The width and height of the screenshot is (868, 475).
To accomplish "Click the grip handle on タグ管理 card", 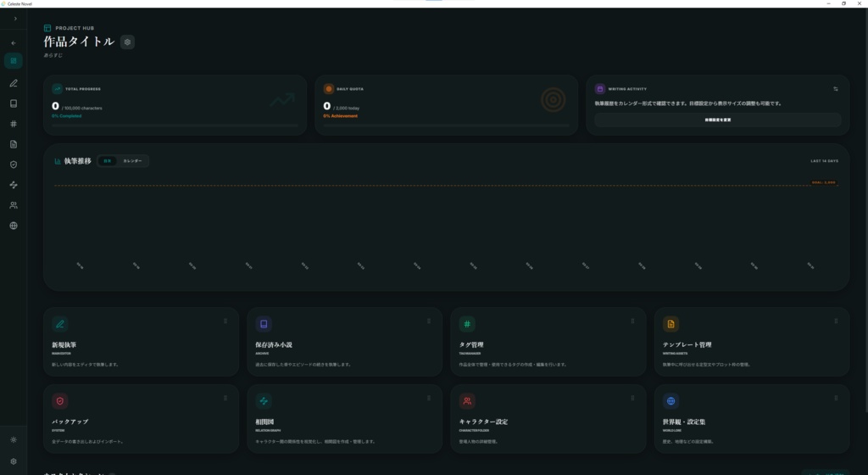I will 632,321.
